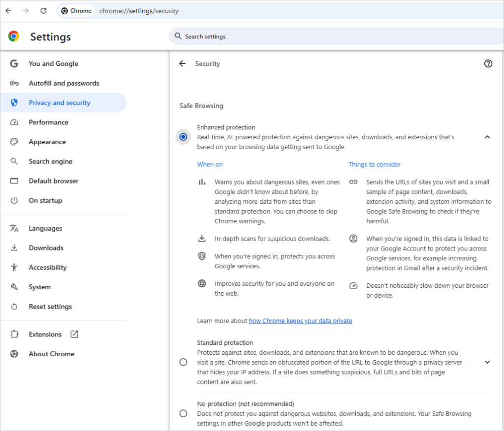Image resolution: width=504 pixels, height=431 pixels.
Task: Collapse the Enhanced protection details chevron
Action: click(487, 137)
